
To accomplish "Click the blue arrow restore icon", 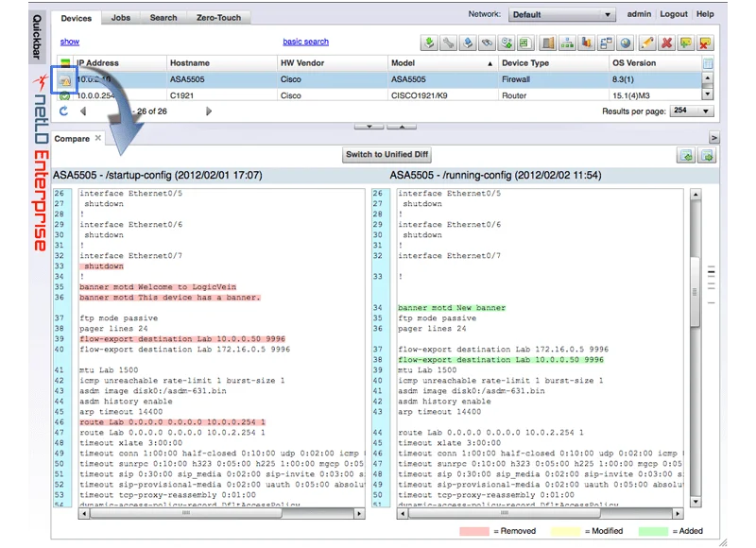I will pos(468,43).
